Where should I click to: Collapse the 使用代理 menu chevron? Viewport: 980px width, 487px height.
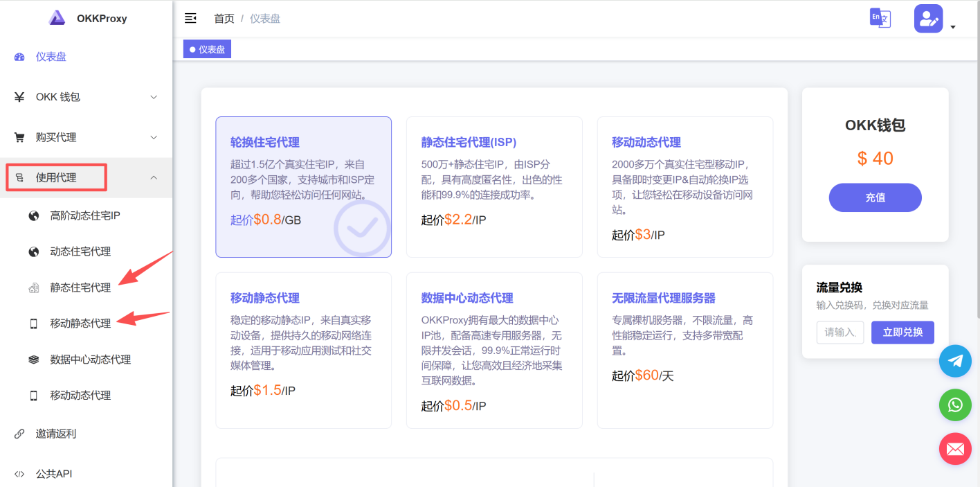(154, 177)
